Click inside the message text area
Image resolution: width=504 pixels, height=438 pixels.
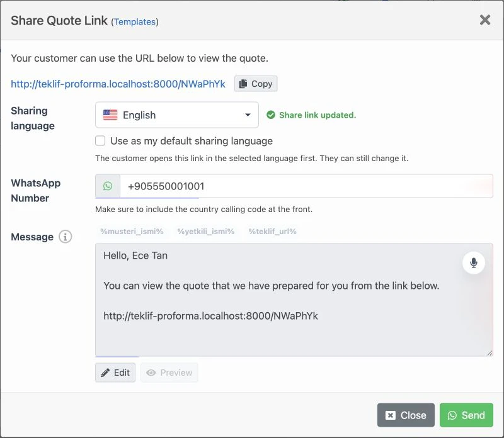tap(294, 300)
